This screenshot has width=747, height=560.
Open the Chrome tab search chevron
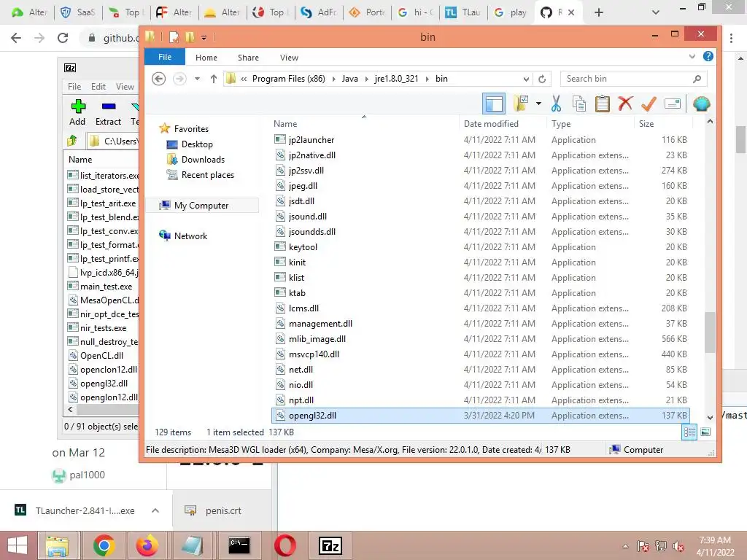[656, 12]
